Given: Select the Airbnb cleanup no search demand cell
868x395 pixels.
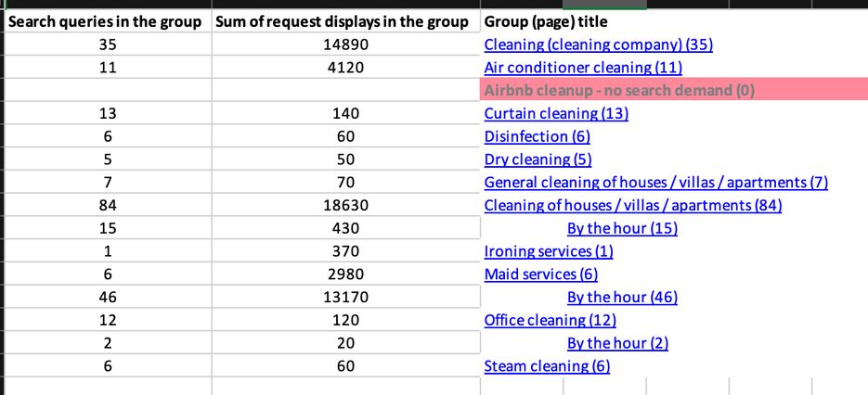Looking at the screenshot, I should point(674,90).
